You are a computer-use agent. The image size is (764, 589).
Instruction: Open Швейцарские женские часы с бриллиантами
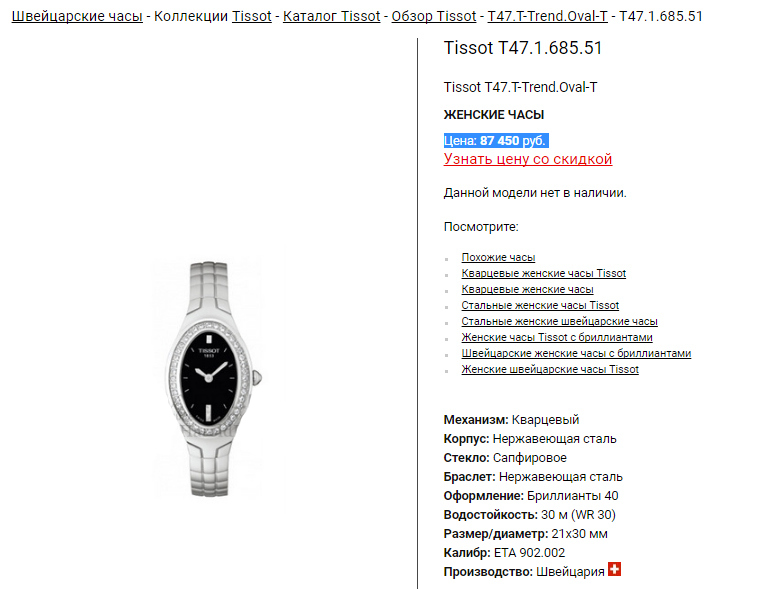pos(576,354)
